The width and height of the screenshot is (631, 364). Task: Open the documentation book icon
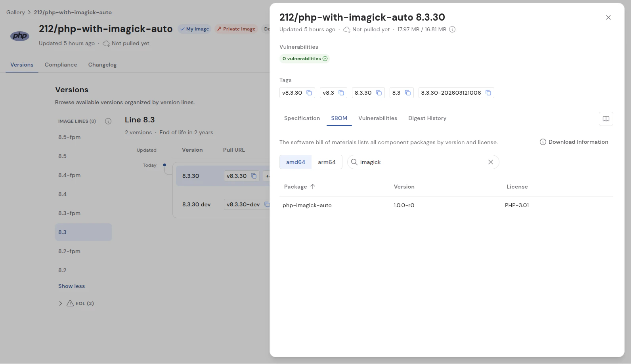point(606,119)
